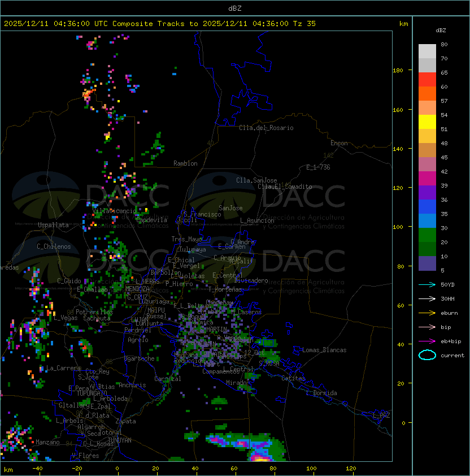
Task: Click the 'E_1-736' map label
Action: pos(318,167)
